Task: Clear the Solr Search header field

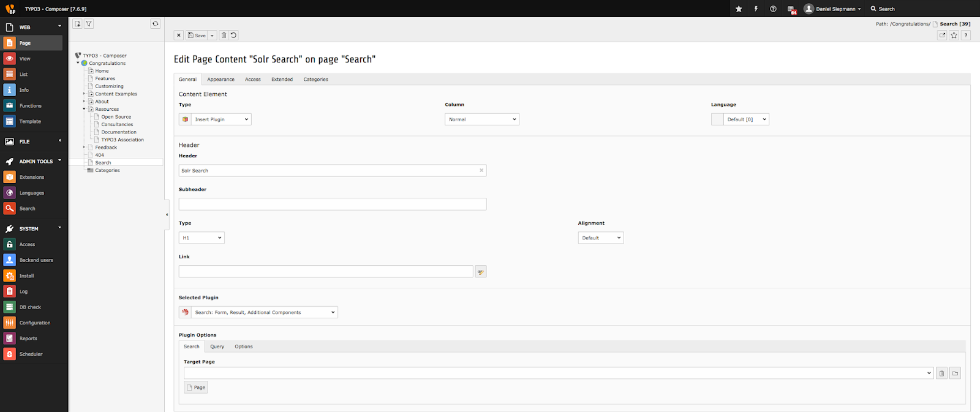Action: coord(481,171)
